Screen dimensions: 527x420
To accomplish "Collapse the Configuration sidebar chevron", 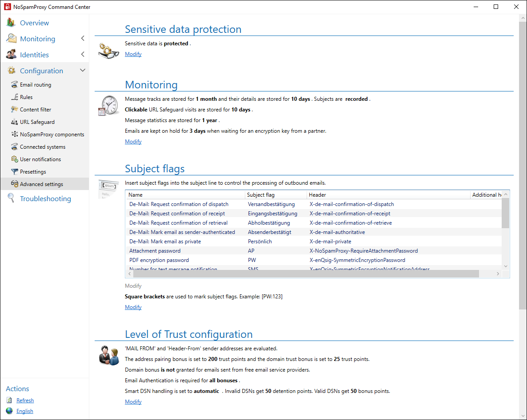I will click(83, 70).
